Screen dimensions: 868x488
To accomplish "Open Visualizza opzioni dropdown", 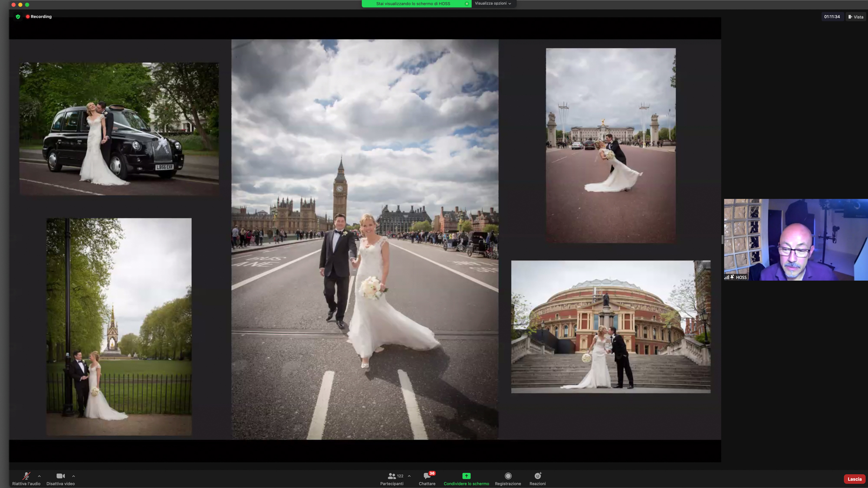I will [493, 3].
